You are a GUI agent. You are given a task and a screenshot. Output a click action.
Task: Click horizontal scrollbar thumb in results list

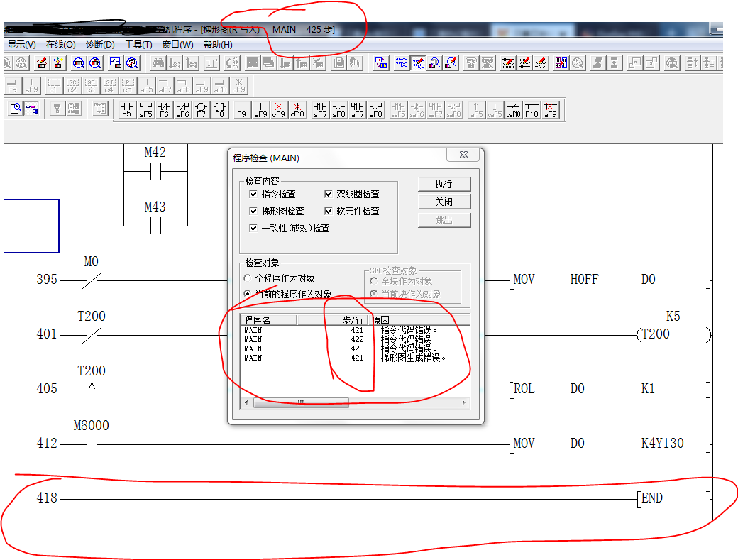click(x=300, y=402)
